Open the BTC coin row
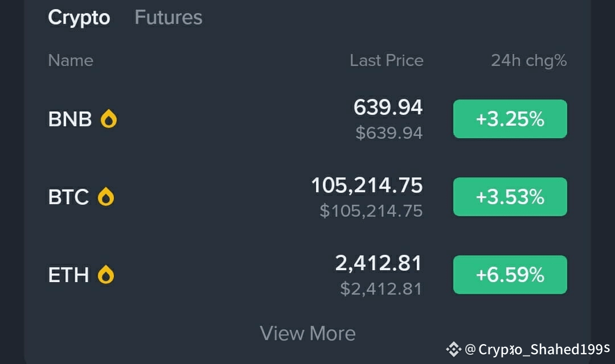615x364 pixels. tap(307, 197)
